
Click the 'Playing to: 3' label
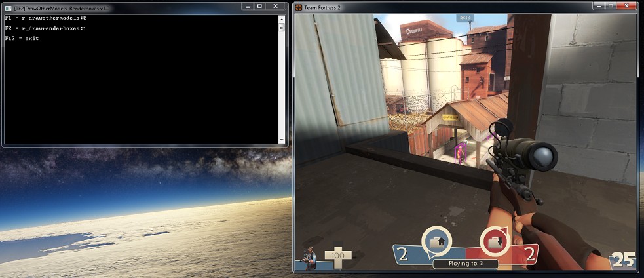(465, 264)
